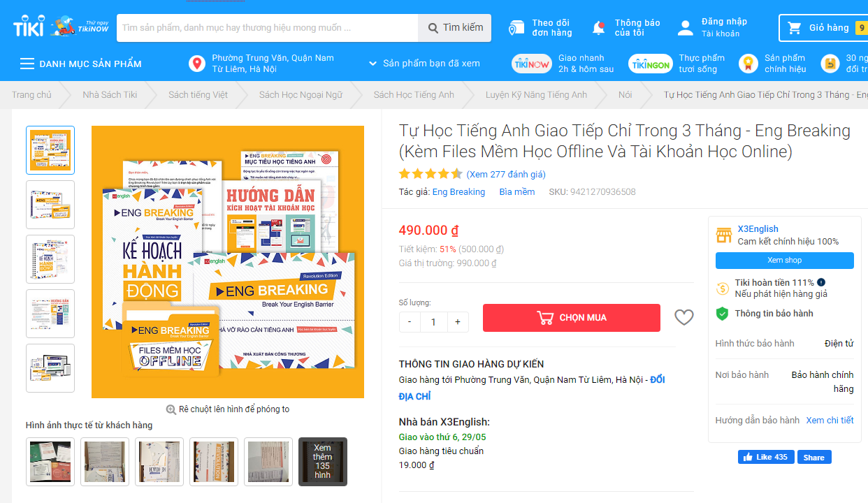Open Danh mục sản phẩm hamburger menu
The width and height of the screenshot is (868, 503).
tap(27, 64)
